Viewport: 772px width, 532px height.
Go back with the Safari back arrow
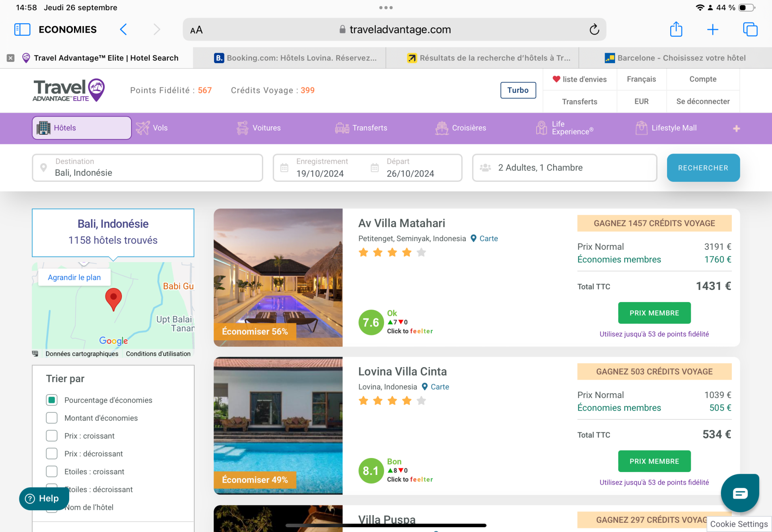(x=124, y=29)
